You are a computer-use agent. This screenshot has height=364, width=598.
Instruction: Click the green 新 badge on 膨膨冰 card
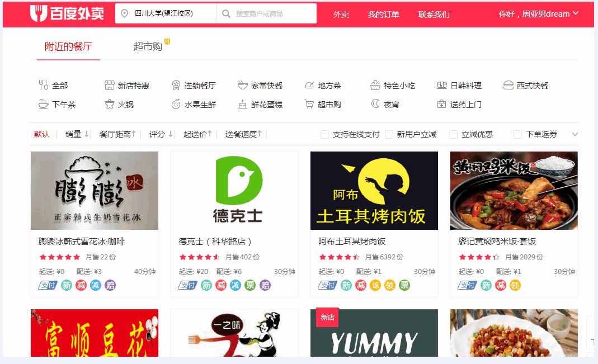pos(67,285)
